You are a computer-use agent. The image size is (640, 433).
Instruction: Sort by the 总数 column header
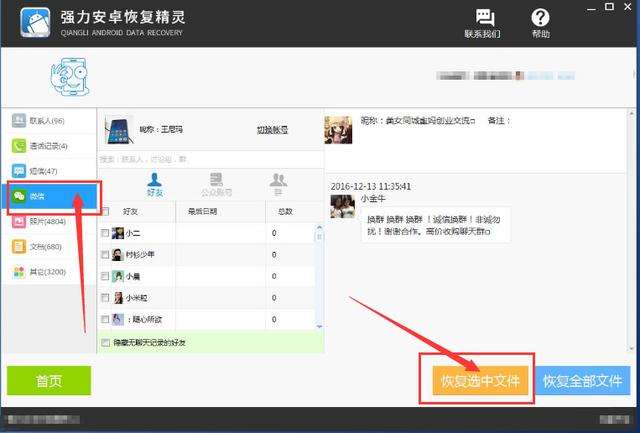[x=285, y=211]
